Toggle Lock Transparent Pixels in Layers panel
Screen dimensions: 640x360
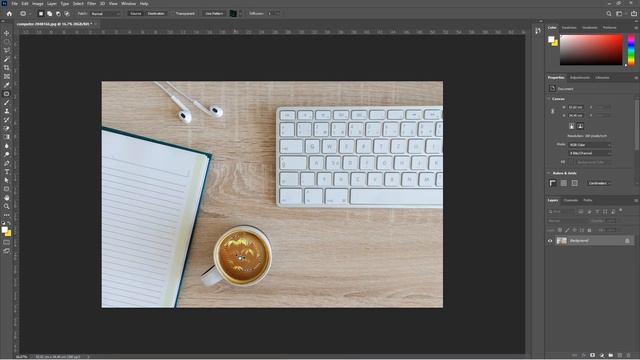(560, 230)
